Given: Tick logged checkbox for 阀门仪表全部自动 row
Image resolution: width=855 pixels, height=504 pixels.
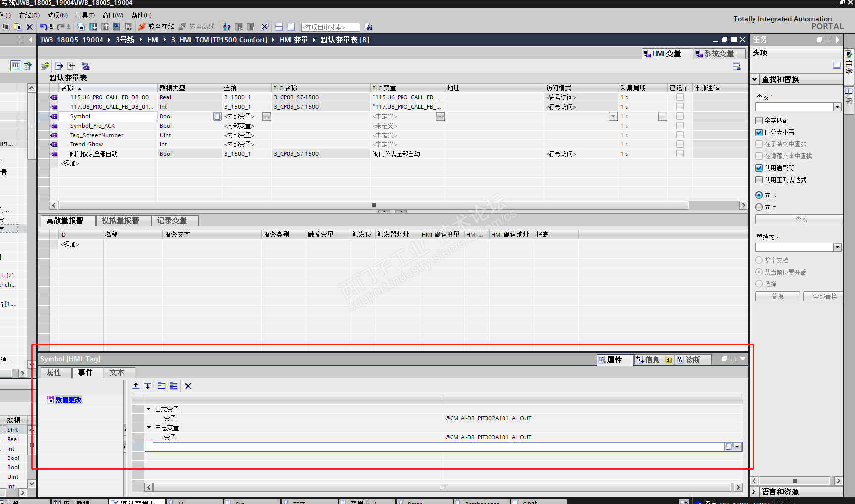Looking at the screenshot, I should tap(680, 154).
